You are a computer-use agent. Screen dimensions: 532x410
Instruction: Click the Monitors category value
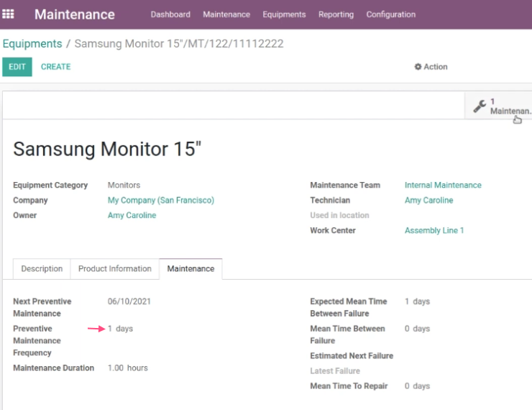[x=124, y=185]
